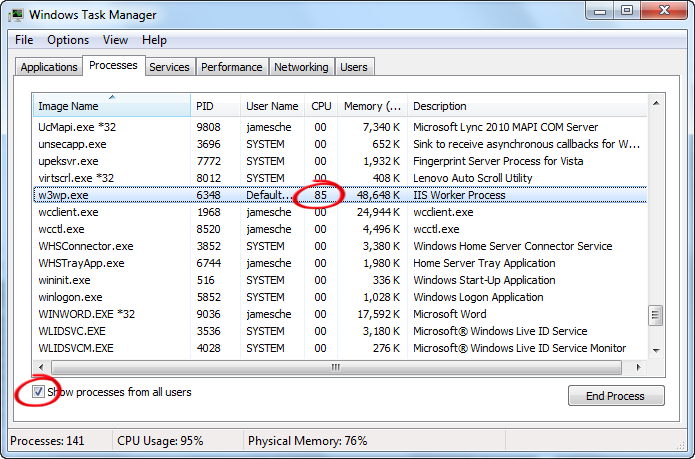Click the End Process button
Viewport: 695px width, 459px height.
click(x=616, y=396)
